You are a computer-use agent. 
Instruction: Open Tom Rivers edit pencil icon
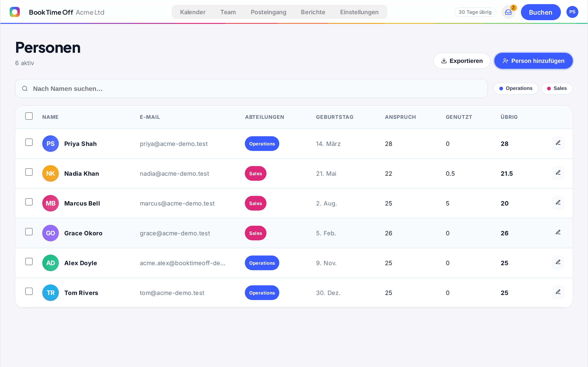pos(558,292)
